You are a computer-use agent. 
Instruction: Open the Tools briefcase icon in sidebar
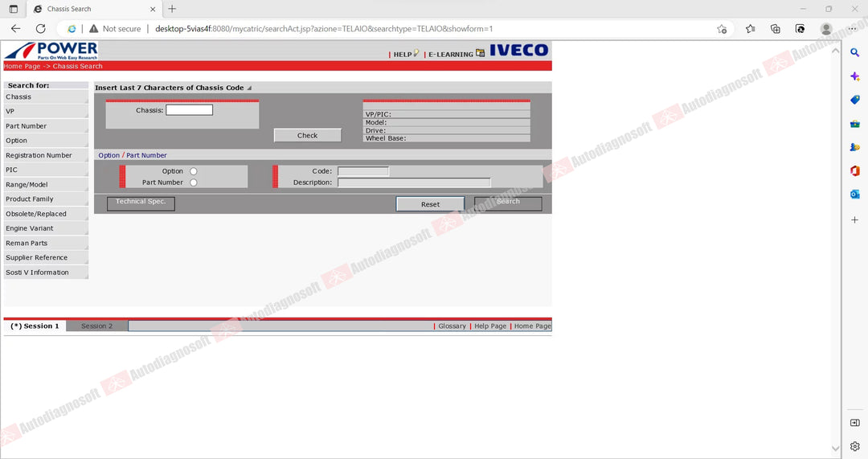(x=854, y=124)
